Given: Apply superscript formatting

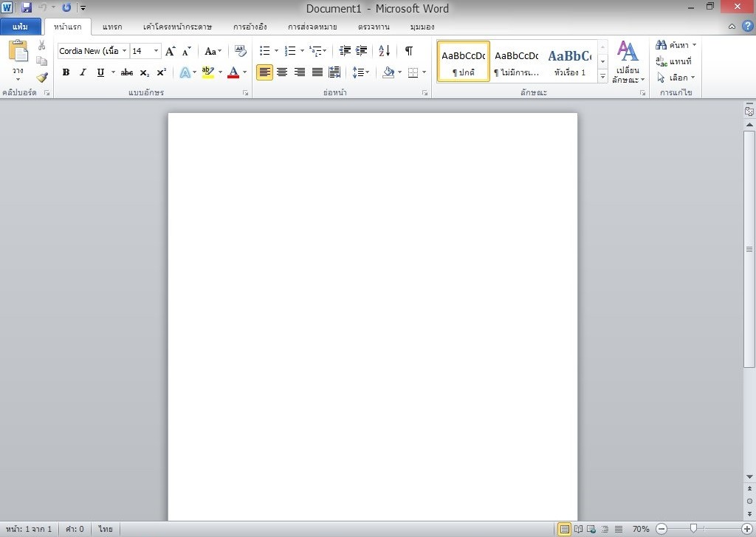Looking at the screenshot, I should [x=162, y=72].
